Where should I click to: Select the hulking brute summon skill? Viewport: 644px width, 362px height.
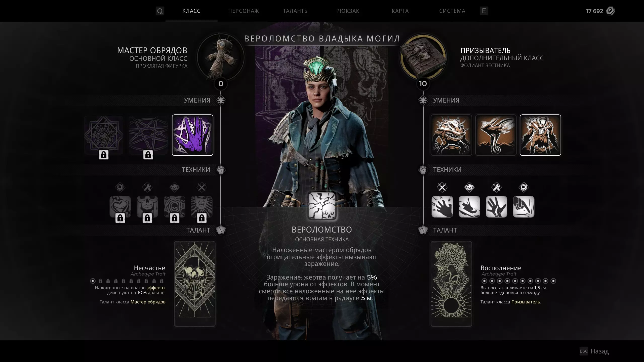coord(540,135)
